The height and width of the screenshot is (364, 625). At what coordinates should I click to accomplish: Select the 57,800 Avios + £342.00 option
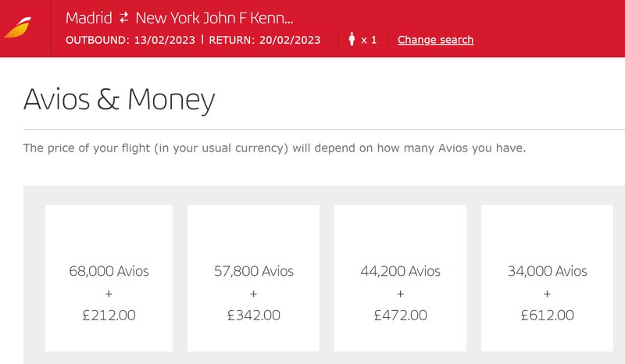click(x=253, y=278)
